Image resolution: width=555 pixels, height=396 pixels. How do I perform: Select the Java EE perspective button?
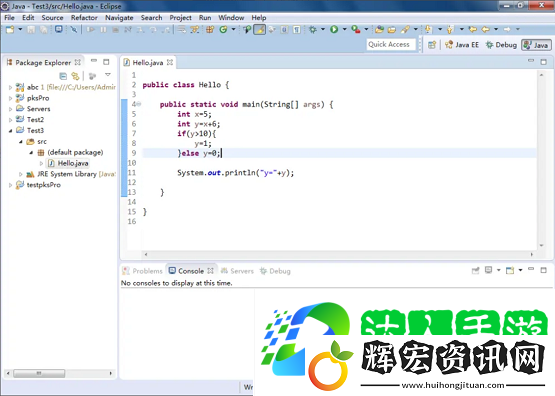[462, 45]
